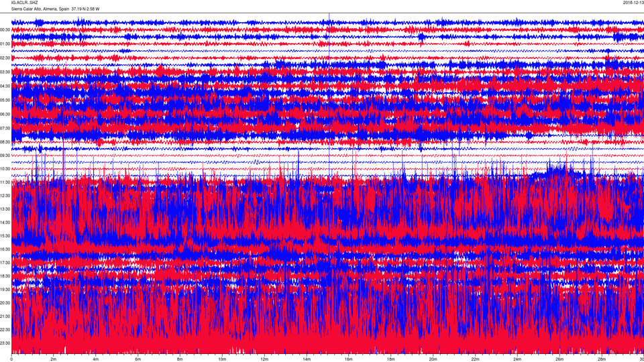644x362 pixels.
Task: Click the 28m axis tick label
Action: (602, 359)
